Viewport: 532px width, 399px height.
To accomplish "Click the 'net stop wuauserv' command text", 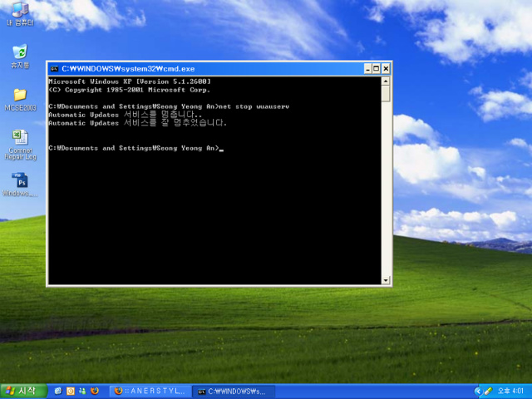I will point(254,106).
